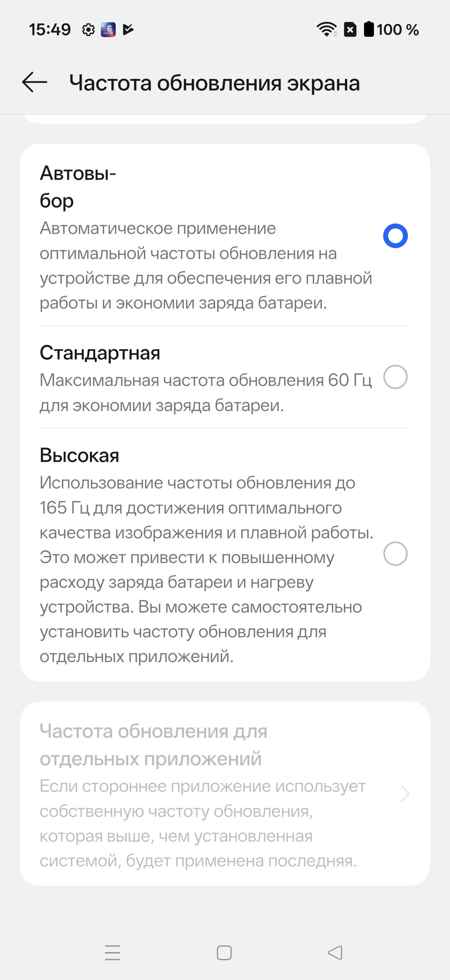Screen dimensions: 450x980
Task: Tap the play-check notification icon
Action: tap(128, 30)
